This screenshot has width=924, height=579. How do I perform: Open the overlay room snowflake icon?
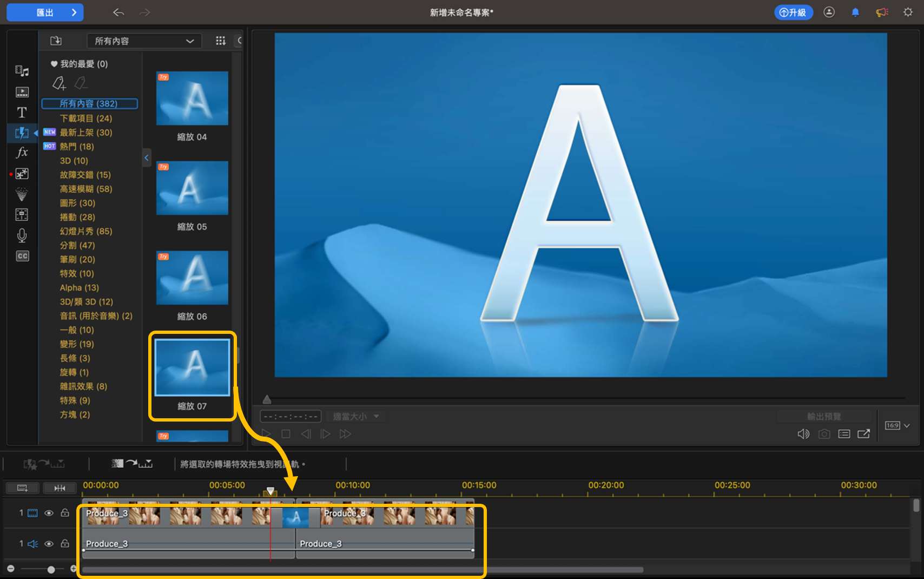click(22, 174)
